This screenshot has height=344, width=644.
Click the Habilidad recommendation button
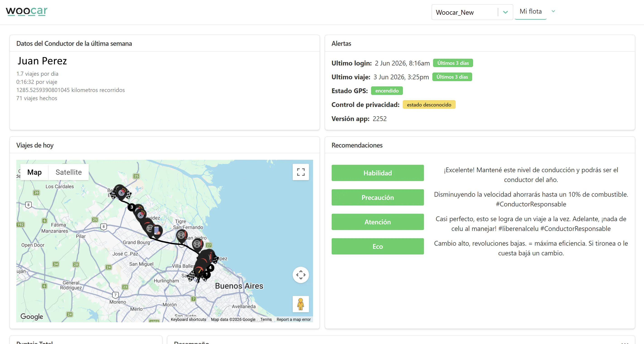(x=378, y=173)
